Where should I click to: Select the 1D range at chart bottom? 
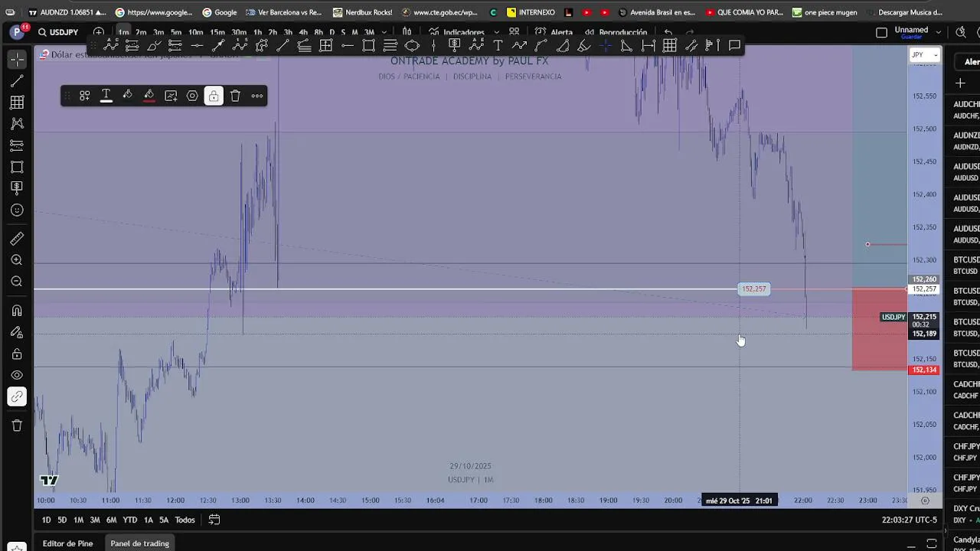46,520
